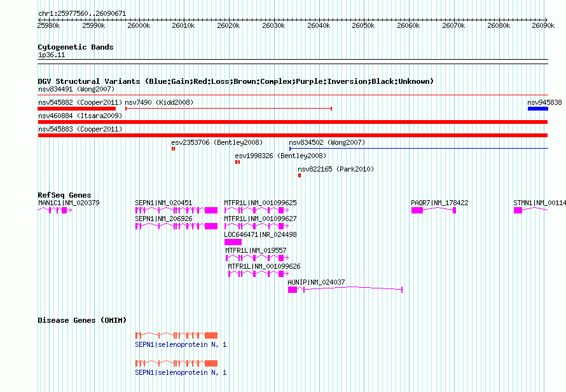
Task: Open the SEPN1|NM_020451 gene model
Action: tap(177, 210)
